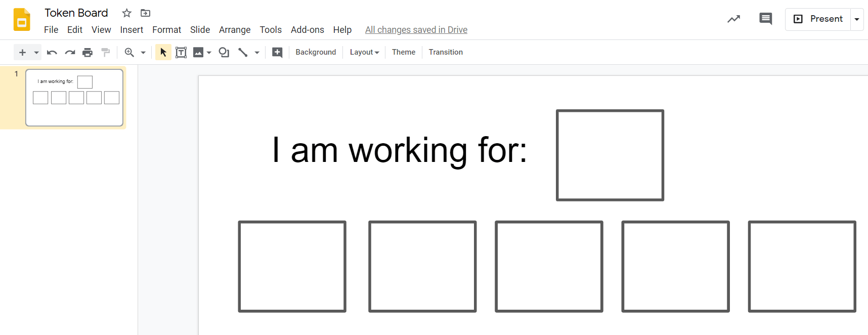
Task: Select the Line tool
Action: (x=242, y=52)
